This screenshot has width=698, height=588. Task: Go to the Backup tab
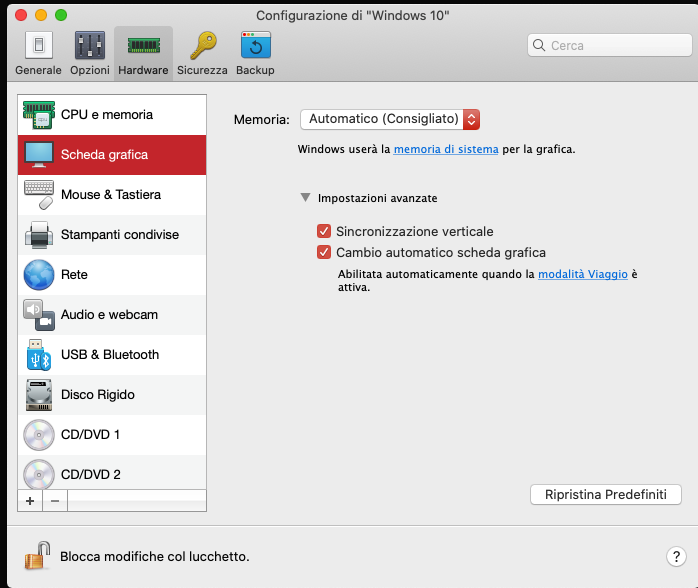coord(255,53)
